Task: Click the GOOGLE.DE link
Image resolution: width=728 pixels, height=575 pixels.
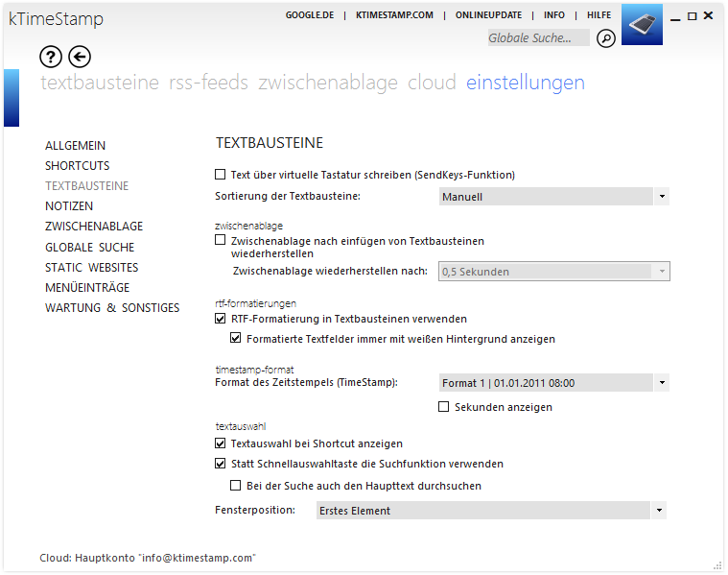Action: [310, 14]
